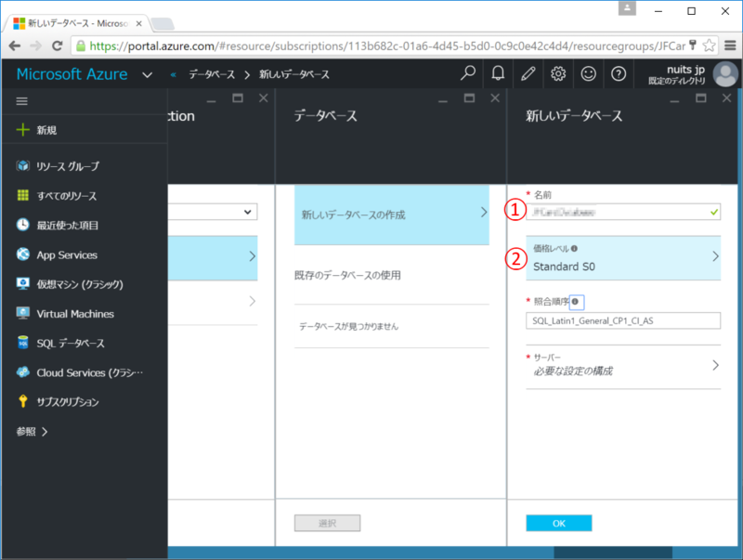
Task: Click the データベースが見つかりません text
Action: click(348, 326)
